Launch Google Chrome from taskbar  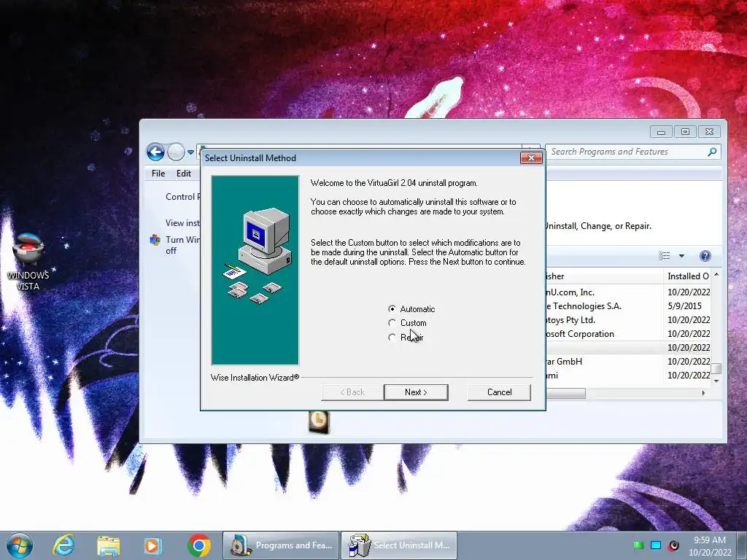pyautogui.click(x=199, y=545)
